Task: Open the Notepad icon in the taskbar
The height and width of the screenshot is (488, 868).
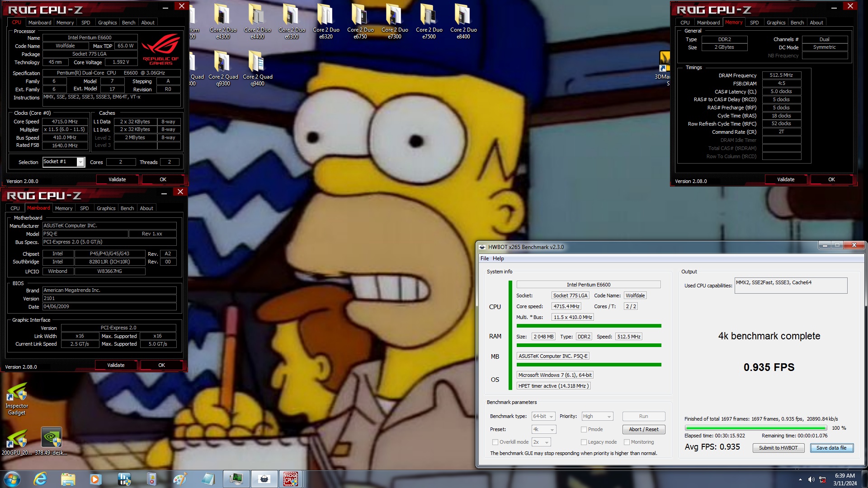Action: point(208,479)
